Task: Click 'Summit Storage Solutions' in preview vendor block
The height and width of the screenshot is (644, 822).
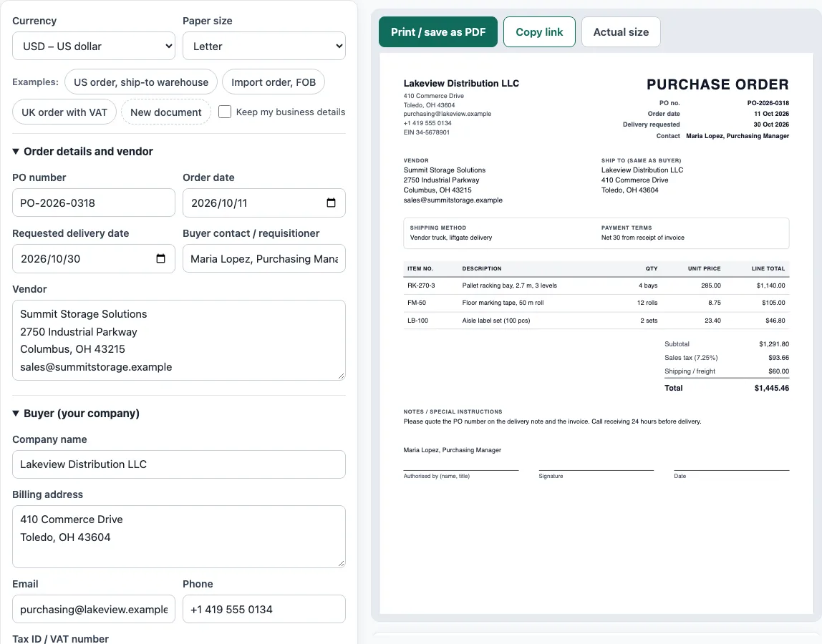Action: pyautogui.click(x=445, y=170)
